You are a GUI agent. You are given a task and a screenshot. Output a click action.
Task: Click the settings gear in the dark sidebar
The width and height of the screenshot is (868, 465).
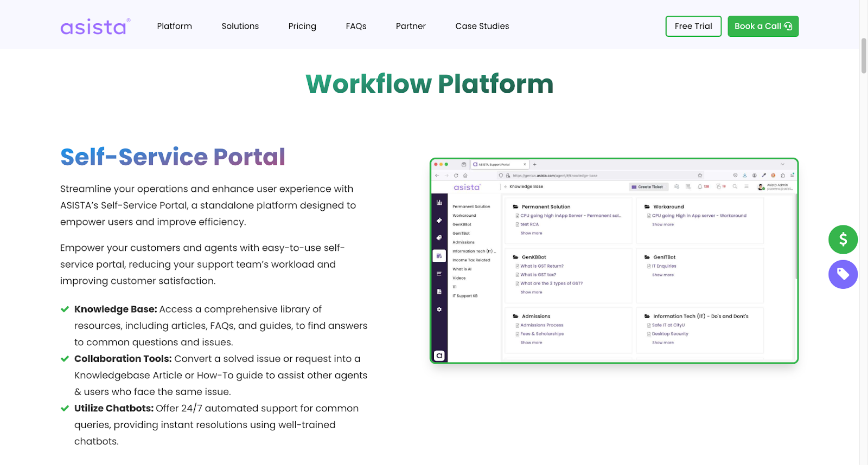click(x=439, y=309)
